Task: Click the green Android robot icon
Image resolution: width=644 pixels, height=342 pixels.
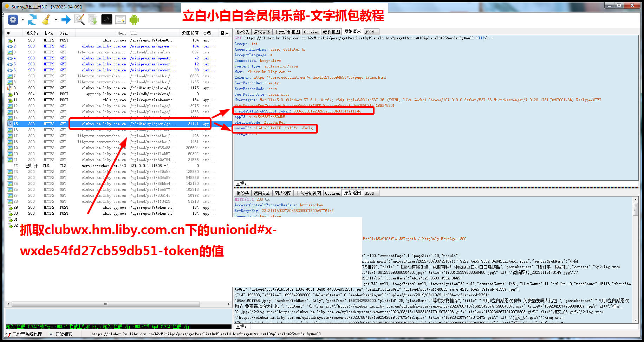Action: [134, 20]
